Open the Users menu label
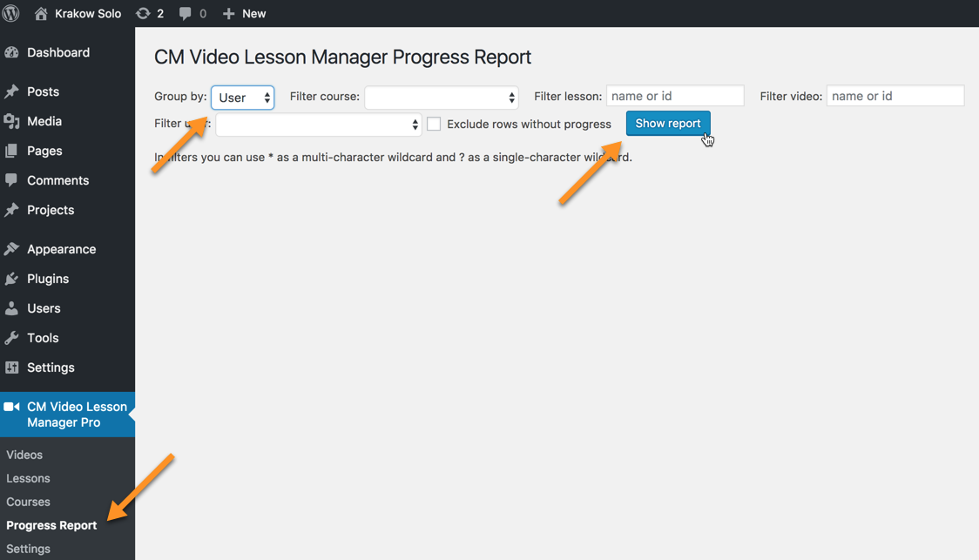This screenshot has height=560, width=979. (44, 308)
